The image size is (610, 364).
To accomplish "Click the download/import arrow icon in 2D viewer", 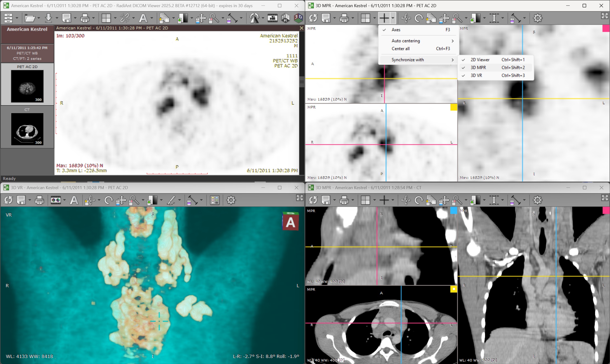I will (x=49, y=18).
